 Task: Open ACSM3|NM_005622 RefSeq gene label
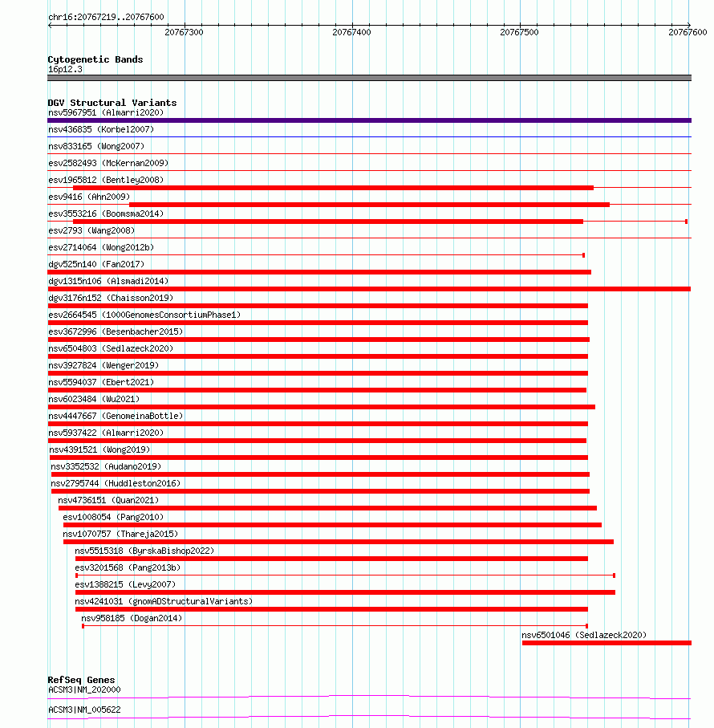(x=84, y=710)
